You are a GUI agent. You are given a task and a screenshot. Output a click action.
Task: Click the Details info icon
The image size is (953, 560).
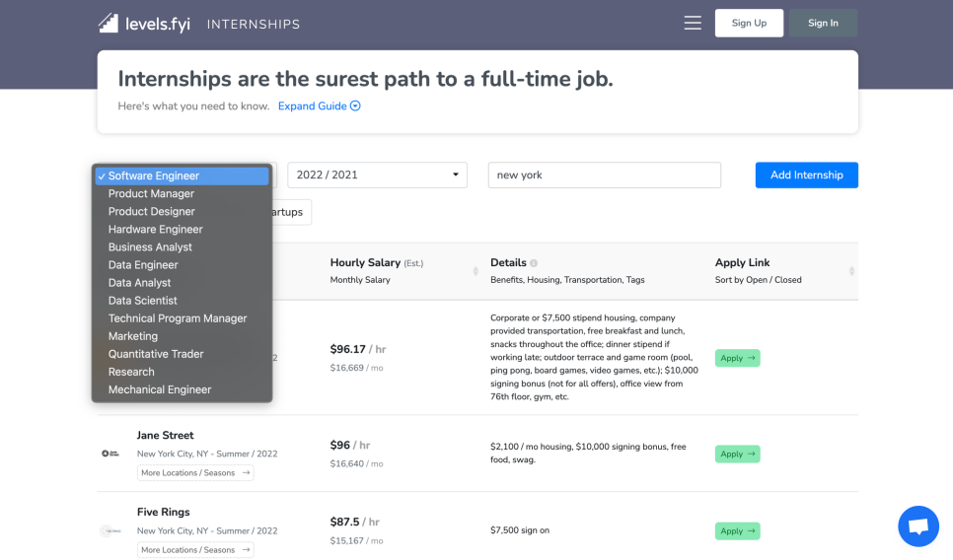click(534, 263)
